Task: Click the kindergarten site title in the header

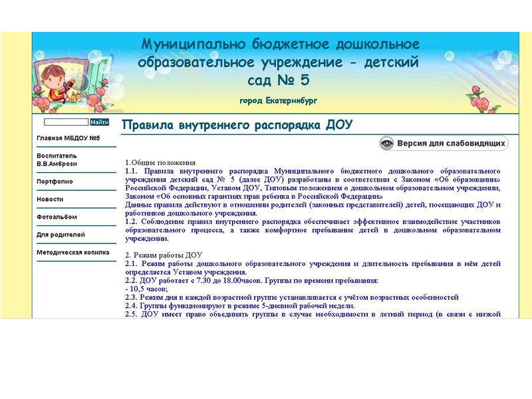Action: tap(279, 63)
